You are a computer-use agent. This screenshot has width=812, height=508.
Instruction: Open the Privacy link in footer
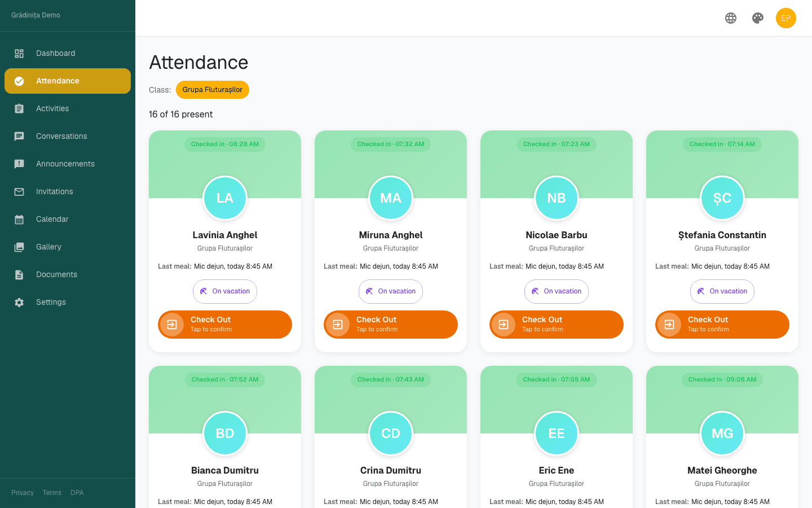click(23, 493)
